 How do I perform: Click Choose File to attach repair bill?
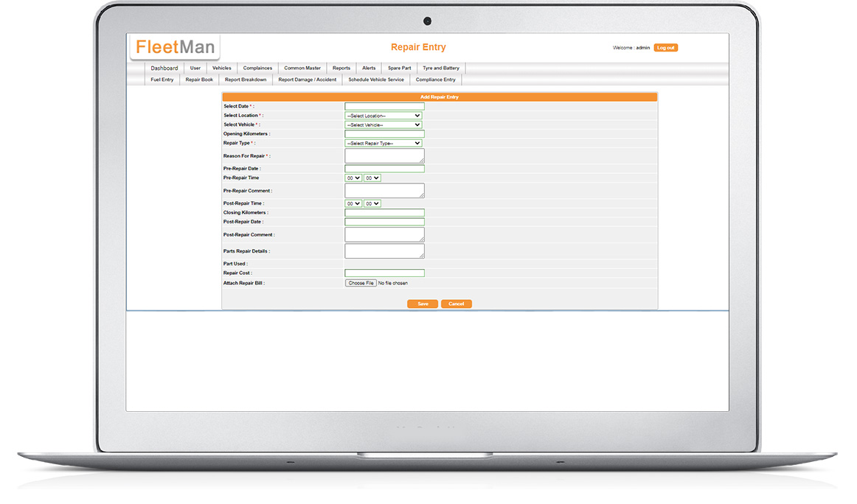click(x=361, y=283)
